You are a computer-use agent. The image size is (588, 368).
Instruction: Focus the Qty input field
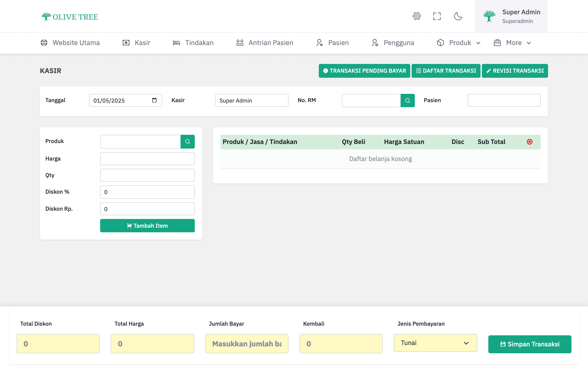click(147, 175)
